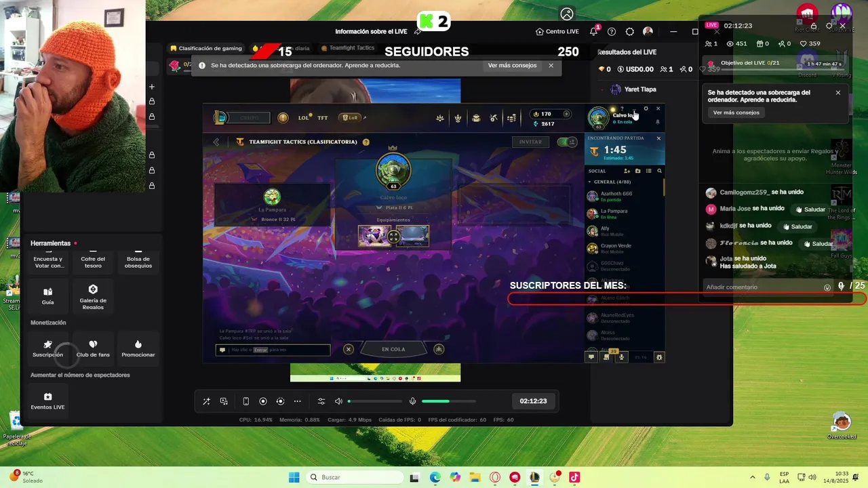Click the magic wand effects icon in stream toolbar
Image resolution: width=868 pixels, height=488 pixels.
pos(206,401)
